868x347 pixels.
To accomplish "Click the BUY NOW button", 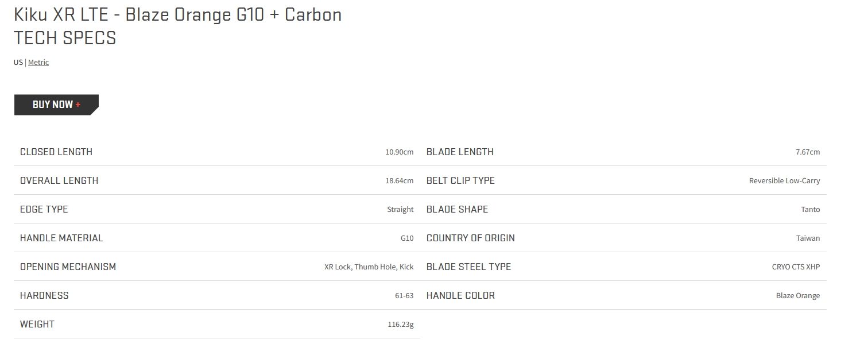I will [56, 105].
